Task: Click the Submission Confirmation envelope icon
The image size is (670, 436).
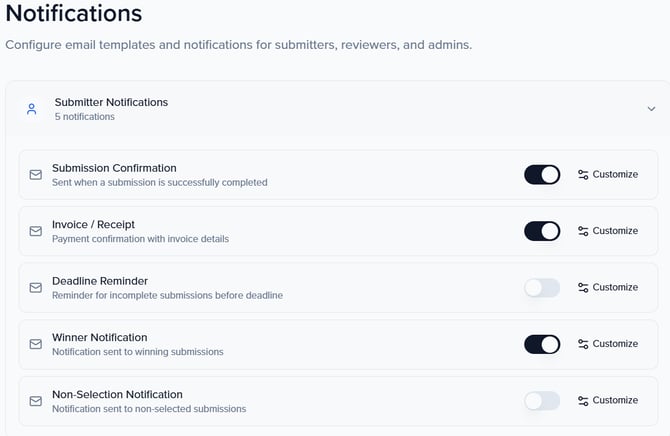Action: [36, 175]
